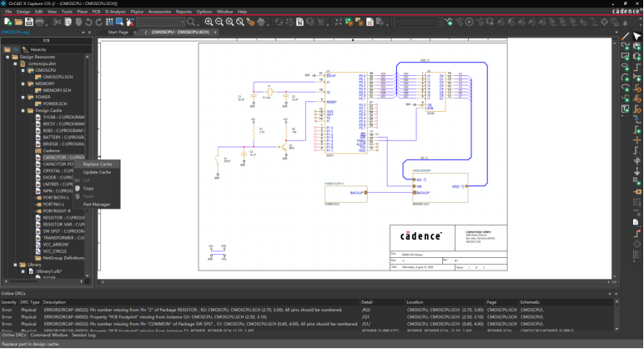This screenshot has height=349, width=644.
Task: Click the Print toolbar icon
Action: (39, 22)
